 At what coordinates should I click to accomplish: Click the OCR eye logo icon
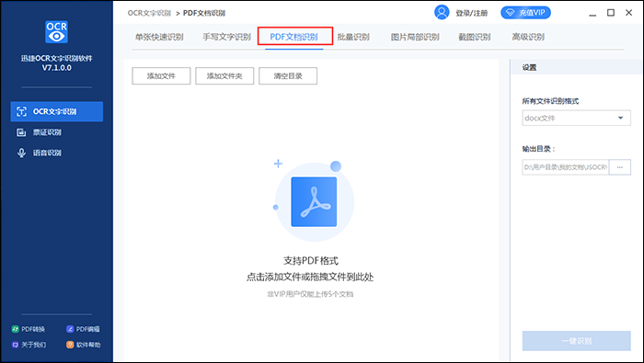pos(57,32)
